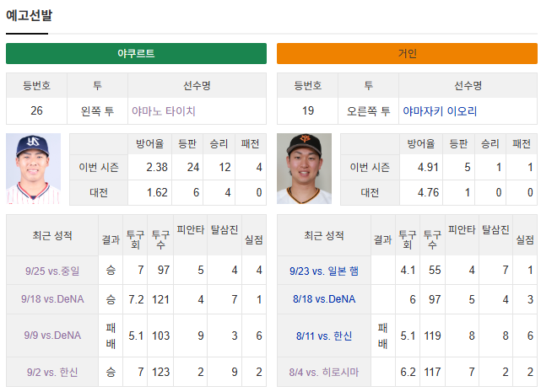The image size is (541, 392).
Task: Open the 9/9 vs.DeNA game link
Action: (x=52, y=336)
